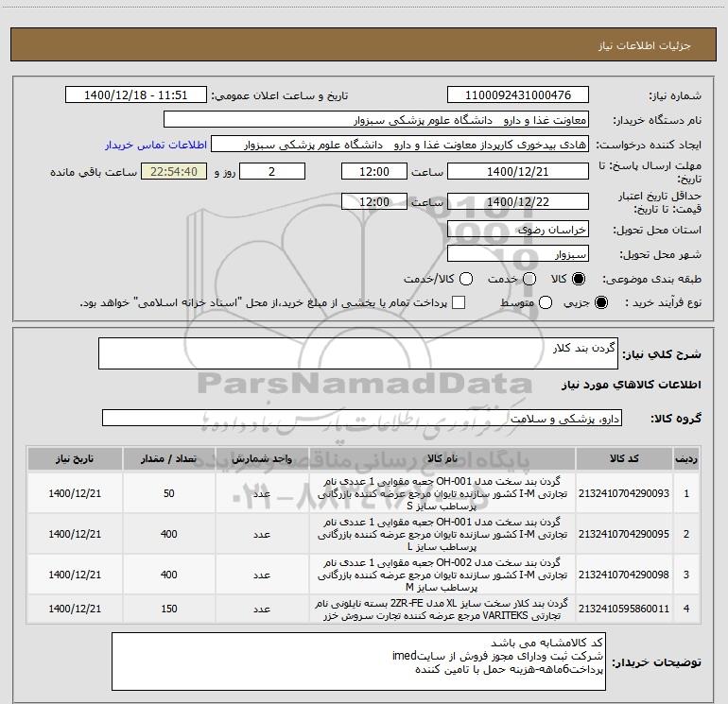Click the response deadline date 1400/12/21 field
This screenshot has height=704, width=728.
tap(518, 172)
